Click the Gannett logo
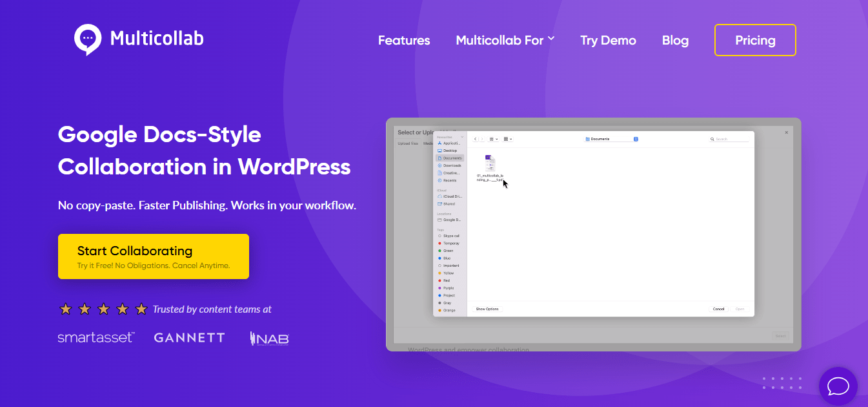Viewport: 868px width, 407px height. (190, 337)
